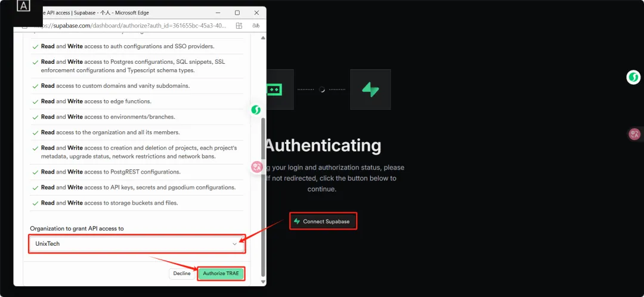Image resolution: width=644 pixels, height=297 pixels.
Task: Click the popup window title text
Action: (x=96, y=13)
